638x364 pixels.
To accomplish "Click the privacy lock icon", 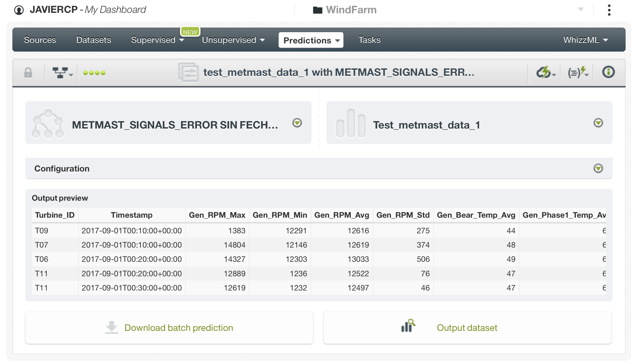I will (28, 73).
